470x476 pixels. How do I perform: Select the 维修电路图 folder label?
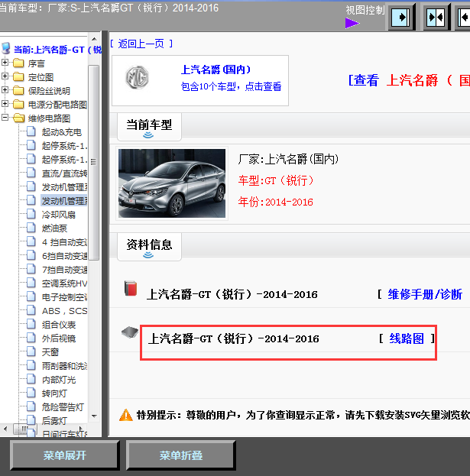click(49, 118)
